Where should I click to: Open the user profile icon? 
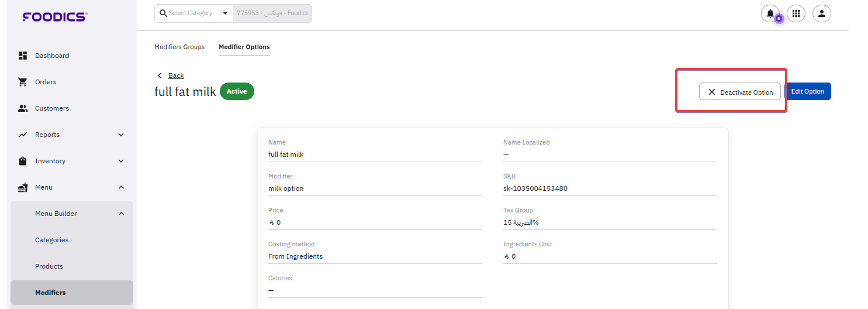pyautogui.click(x=821, y=13)
